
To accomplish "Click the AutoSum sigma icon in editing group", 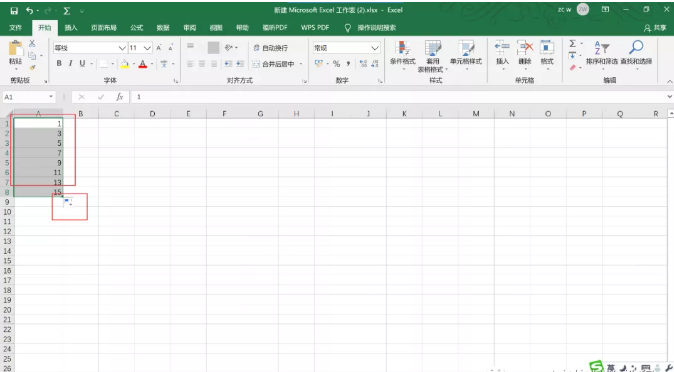I will pos(573,43).
